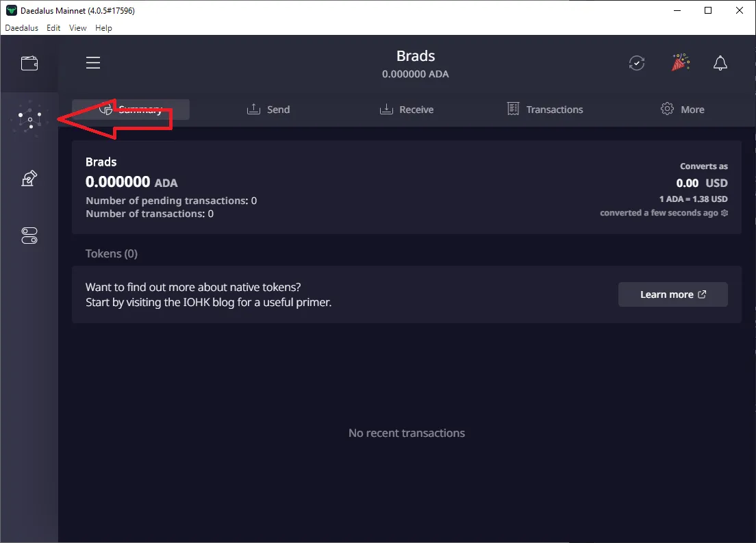This screenshot has height=543, width=756.
Task: Open the Help menu
Action: pos(103,28)
